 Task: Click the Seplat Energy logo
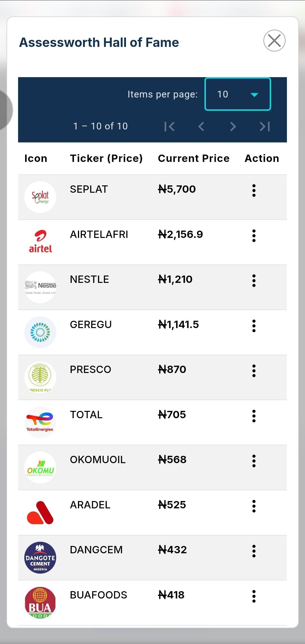[x=40, y=197]
